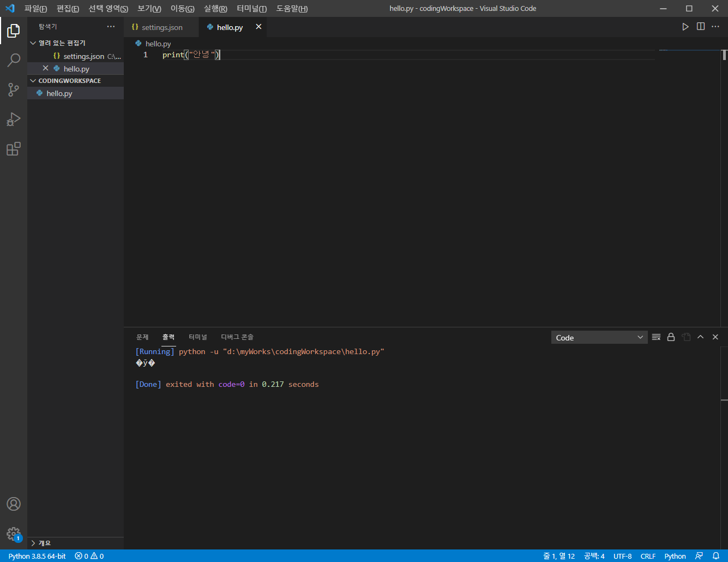Select settings.json in open editors
This screenshot has width=728, height=562.
point(76,56)
